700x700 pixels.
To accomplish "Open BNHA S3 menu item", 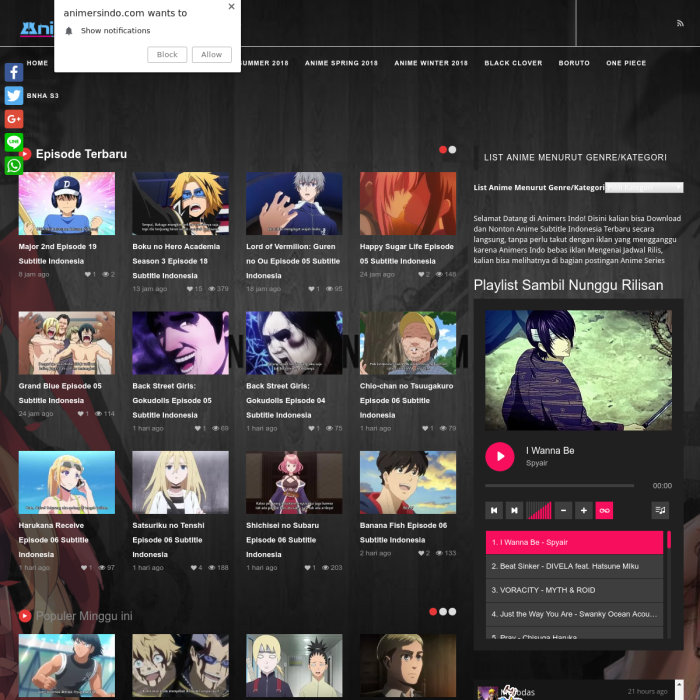I will pyautogui.click(x=42, y=96).
